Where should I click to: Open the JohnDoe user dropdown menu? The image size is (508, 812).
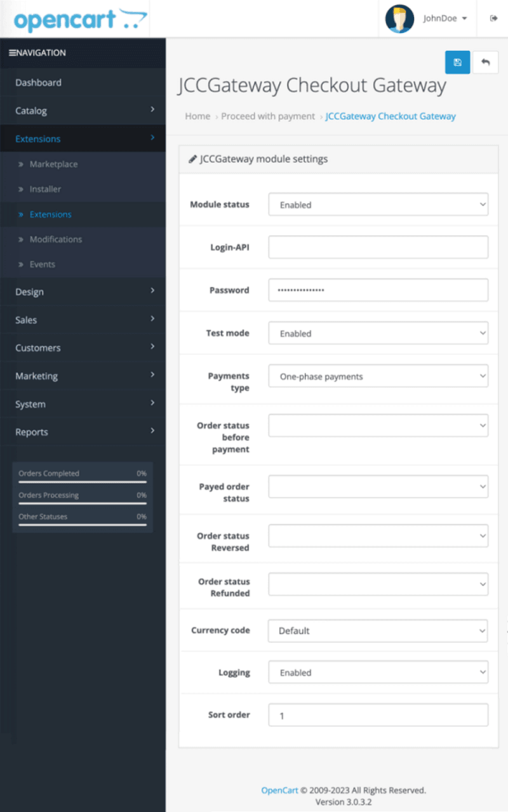445,18
